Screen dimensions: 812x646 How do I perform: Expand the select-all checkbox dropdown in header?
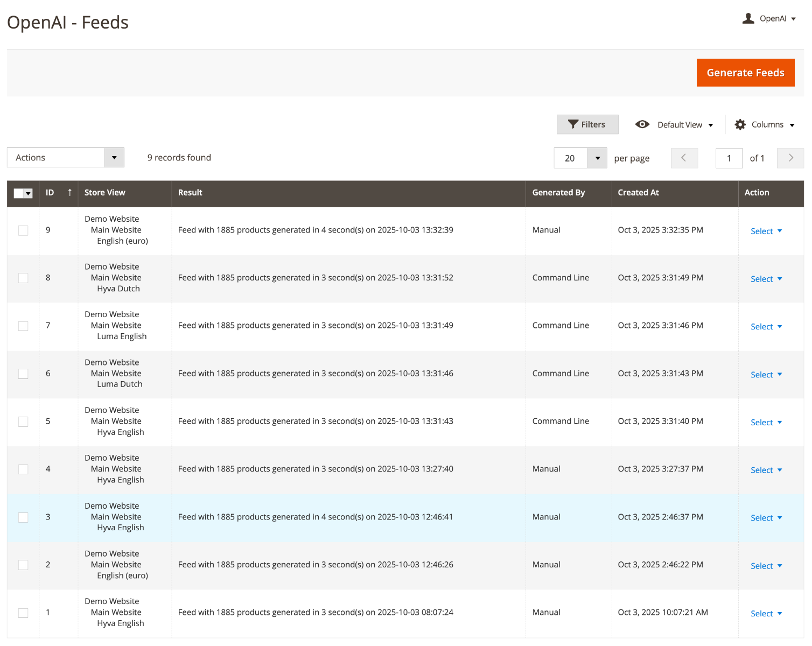(29, 193)
